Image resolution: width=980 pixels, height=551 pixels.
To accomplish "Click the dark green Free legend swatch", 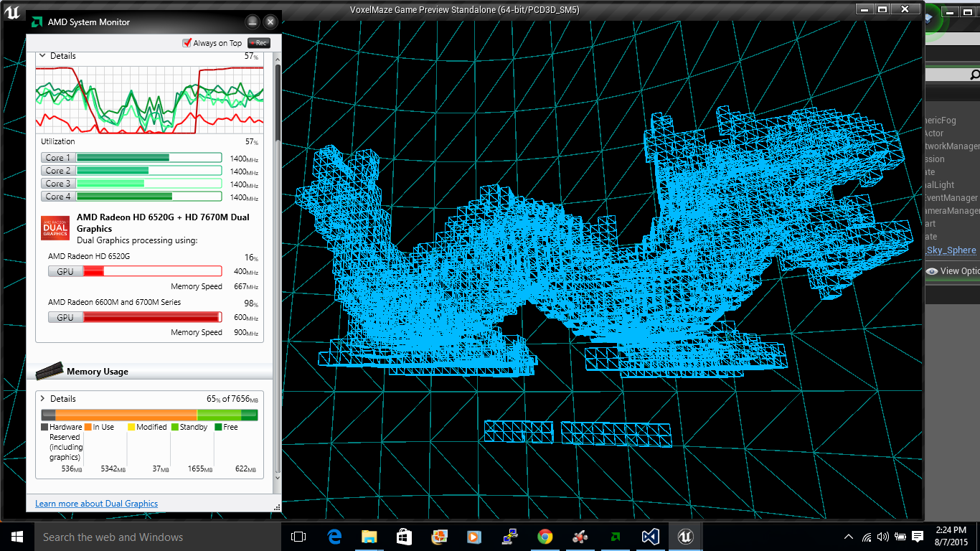I will (x=218, y=427).
